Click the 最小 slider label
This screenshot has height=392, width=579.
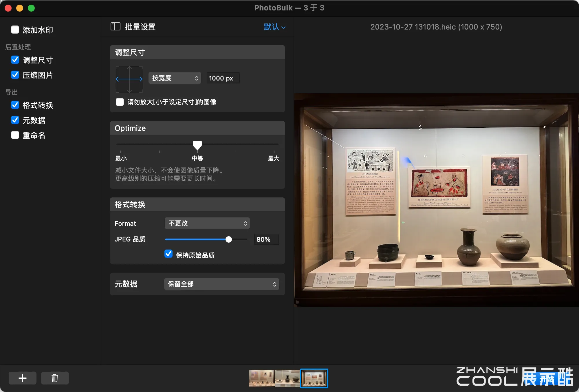121,158
